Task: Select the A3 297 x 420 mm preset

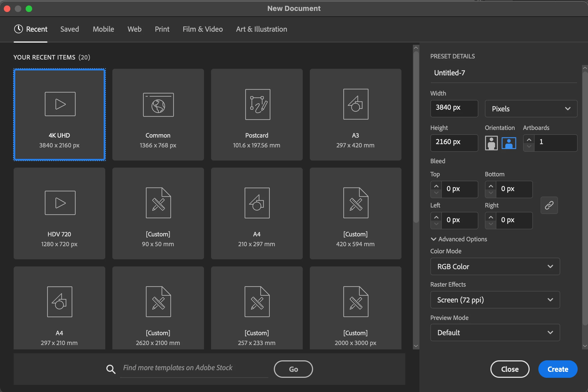Action: click(x=355, y=115)
